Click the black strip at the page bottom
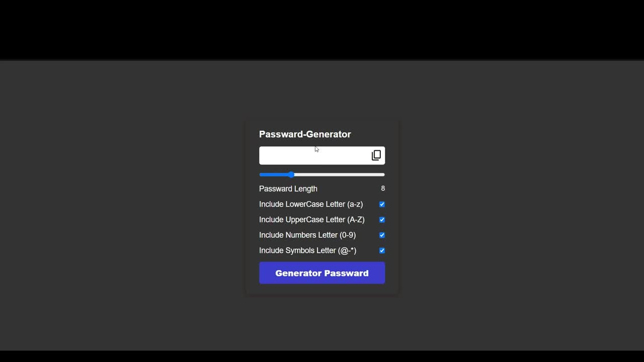This screenshot has height=362, width=644. (x=322, y=356)
